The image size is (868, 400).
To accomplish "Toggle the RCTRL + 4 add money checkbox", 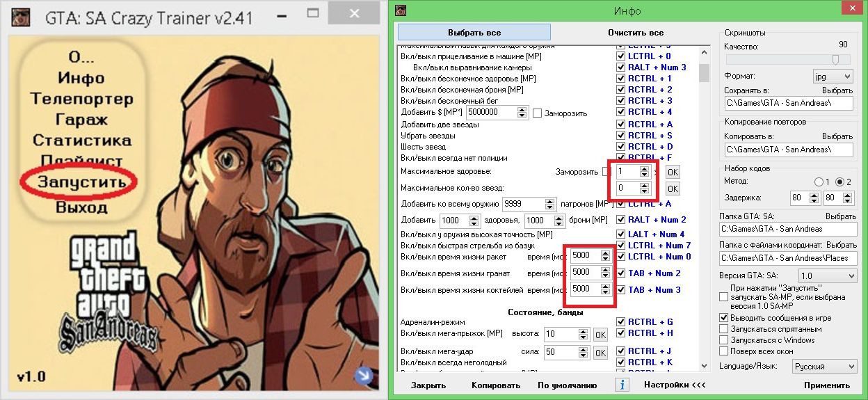I will click(620, 112).
